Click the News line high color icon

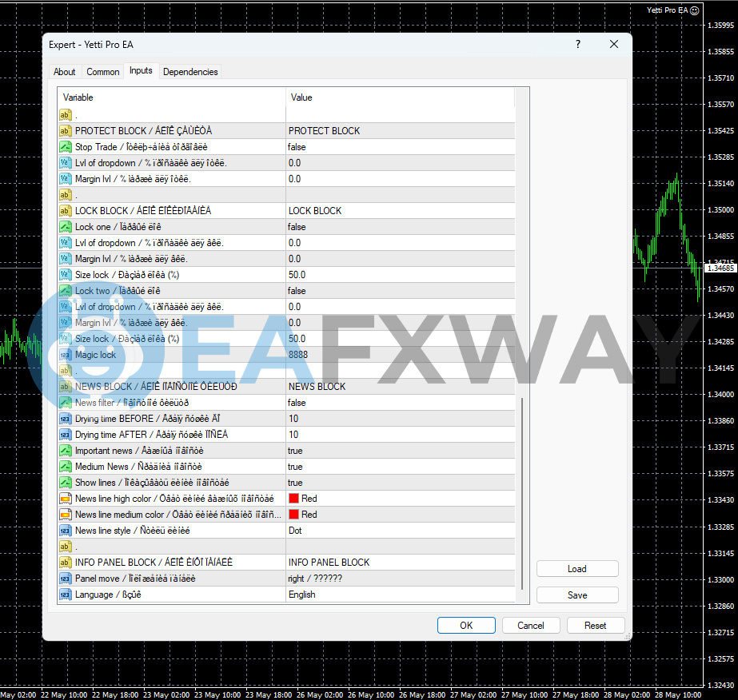point(66,499)
